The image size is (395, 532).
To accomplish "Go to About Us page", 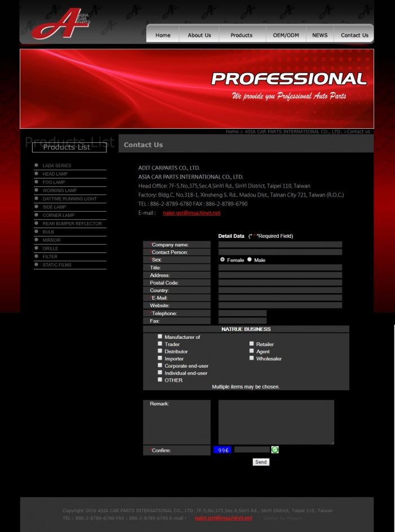I will click(x=199, y=35).
